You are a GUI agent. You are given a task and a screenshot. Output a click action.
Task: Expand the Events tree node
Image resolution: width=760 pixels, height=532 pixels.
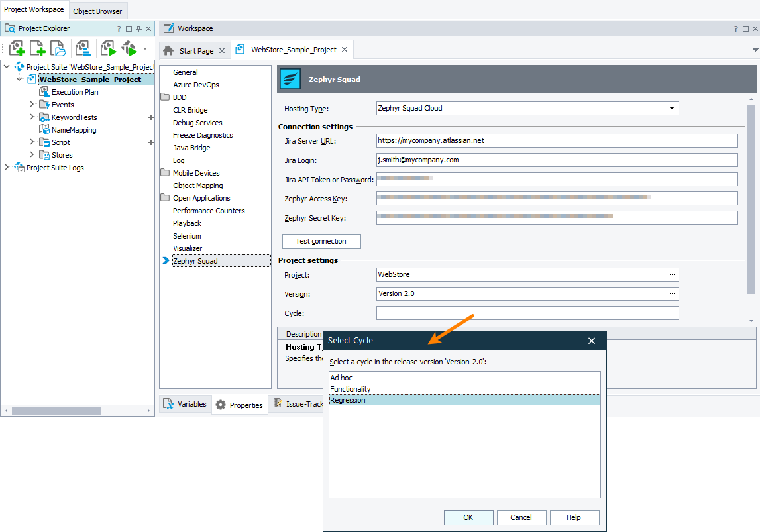click(x=32, y=105)
